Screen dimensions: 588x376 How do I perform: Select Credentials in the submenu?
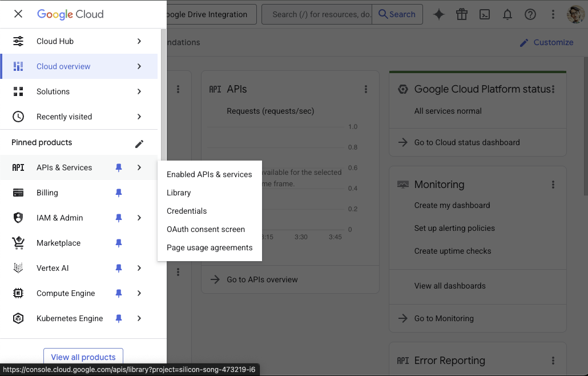coord(210,211)
